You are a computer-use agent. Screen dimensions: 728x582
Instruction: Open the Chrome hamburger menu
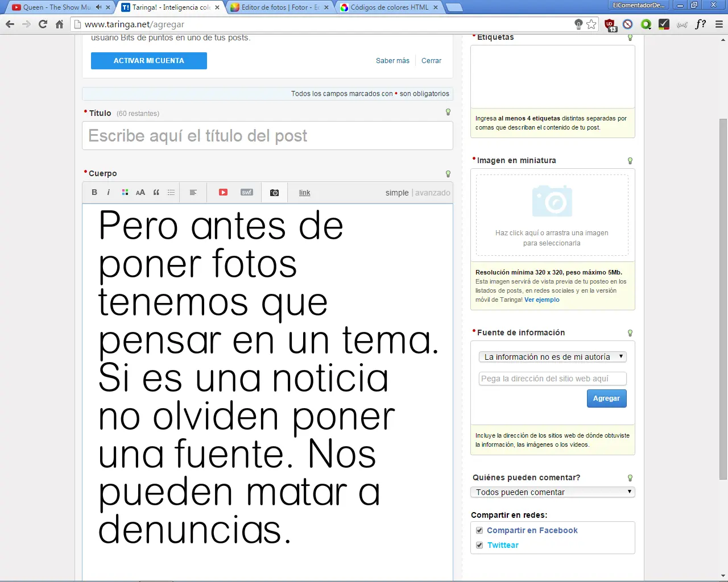(x=719, y=24)
